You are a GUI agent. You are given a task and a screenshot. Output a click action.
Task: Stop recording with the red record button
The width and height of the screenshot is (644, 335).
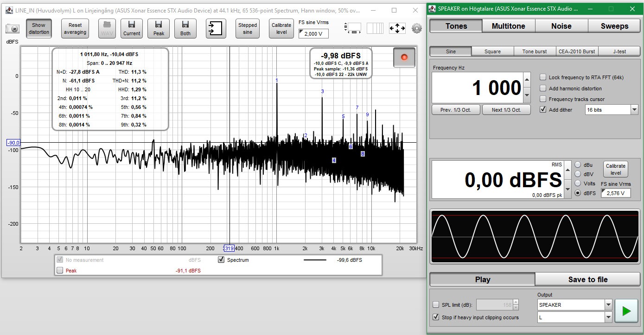(404, 57)
